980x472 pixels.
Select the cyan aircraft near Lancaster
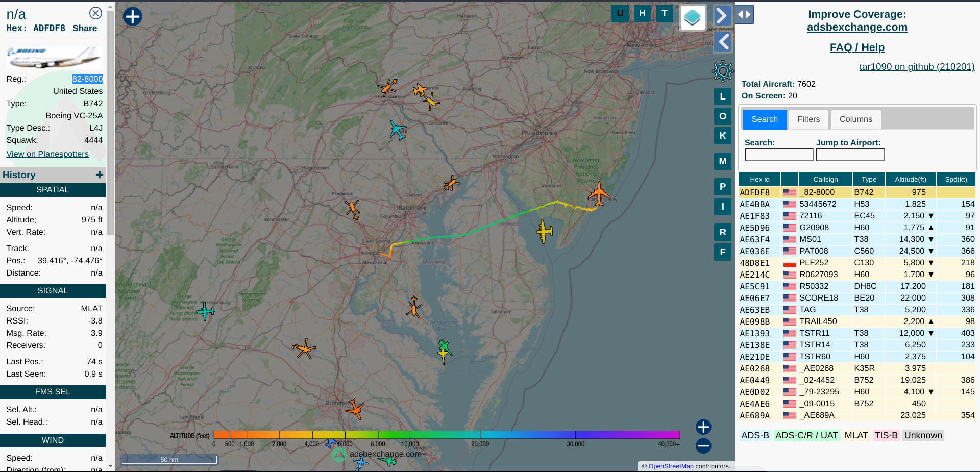click(397, 130)
